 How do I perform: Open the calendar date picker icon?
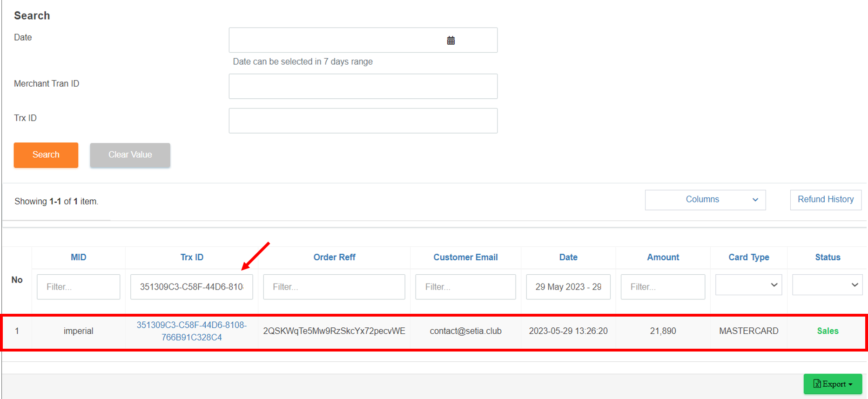click(x=451, y=41)
